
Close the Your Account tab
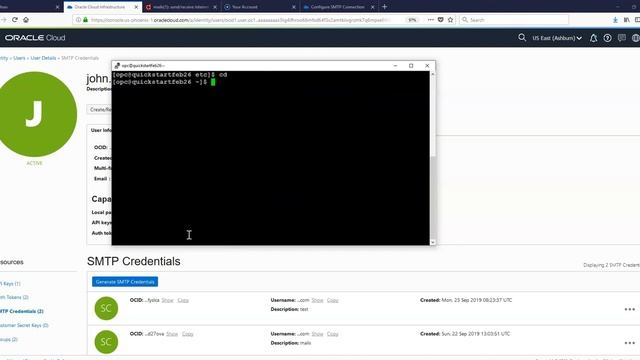click(x=293, y=7)
